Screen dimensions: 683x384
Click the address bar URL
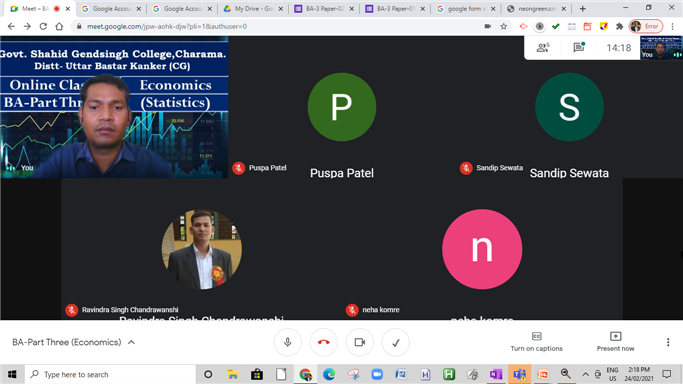click(167, 27)
